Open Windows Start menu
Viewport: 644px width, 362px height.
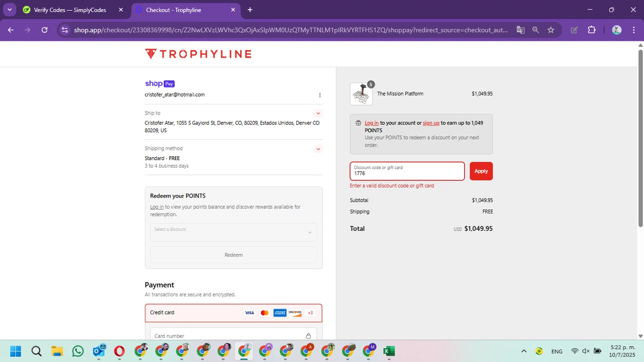[x=15, y=351]
